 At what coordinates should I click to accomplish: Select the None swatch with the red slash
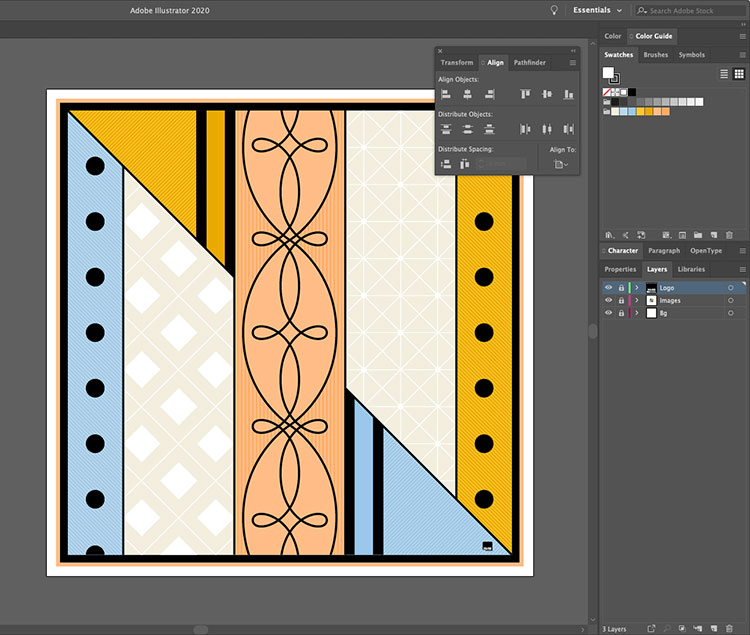[x=607, y=92]
